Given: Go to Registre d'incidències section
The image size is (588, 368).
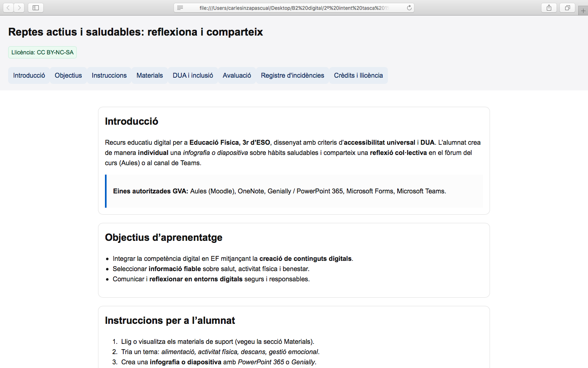Looking at the screenshot, I should [x=292, y=75].
